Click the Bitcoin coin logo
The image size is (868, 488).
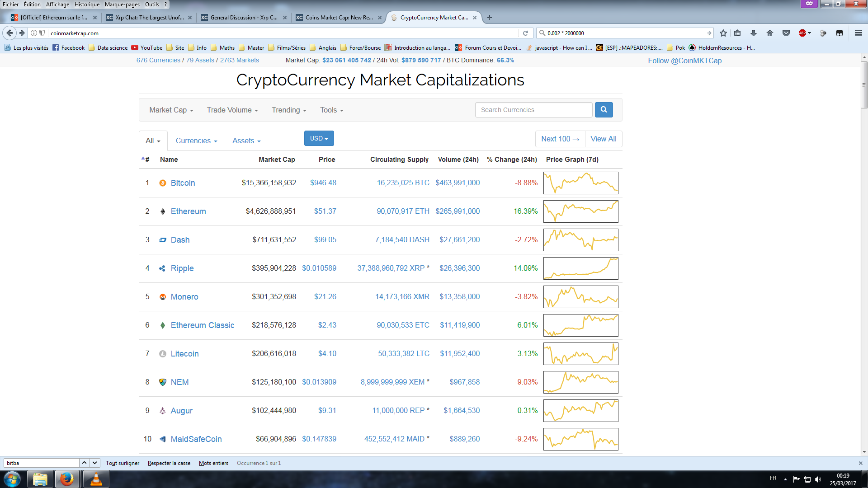tap(163, 183)
